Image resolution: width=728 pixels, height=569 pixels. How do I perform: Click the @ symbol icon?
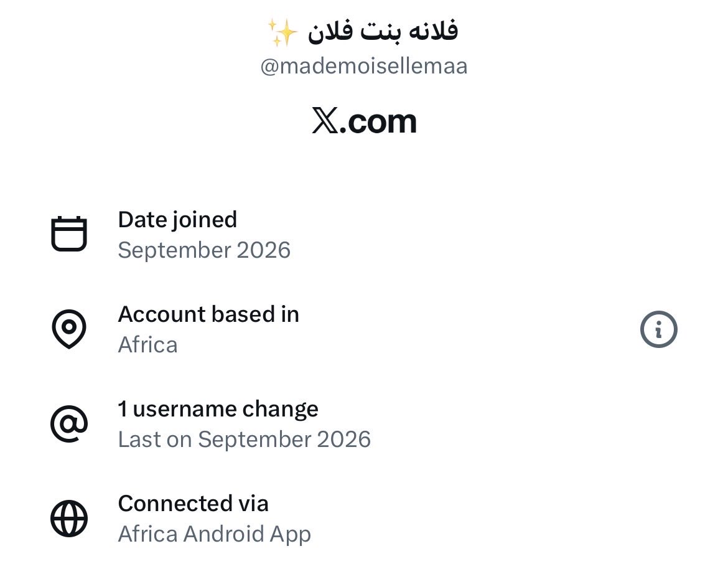(x=68, y=423)
